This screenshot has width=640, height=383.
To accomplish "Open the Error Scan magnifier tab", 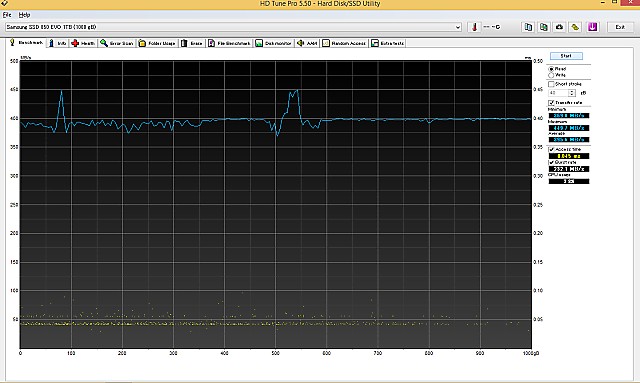I will tap(117, 43).
